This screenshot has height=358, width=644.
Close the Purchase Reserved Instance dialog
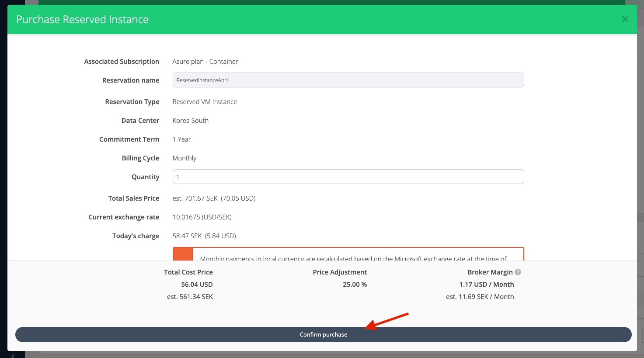click(x=625, y=19)
